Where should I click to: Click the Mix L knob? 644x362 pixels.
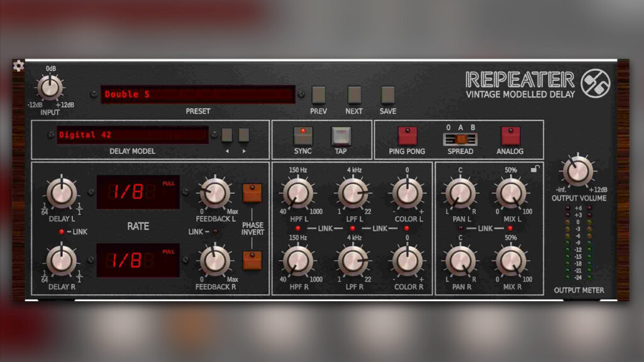point(511,193)
